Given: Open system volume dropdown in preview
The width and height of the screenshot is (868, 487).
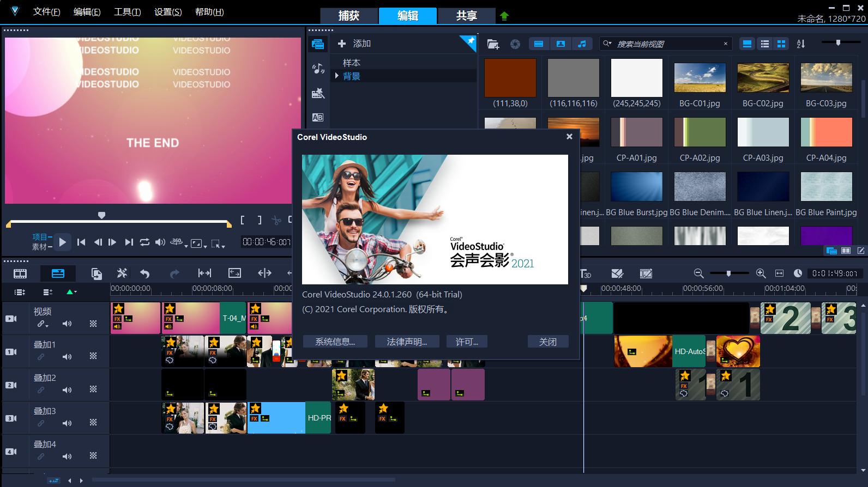Looking at the screenshot, I should tap(160, 242).
